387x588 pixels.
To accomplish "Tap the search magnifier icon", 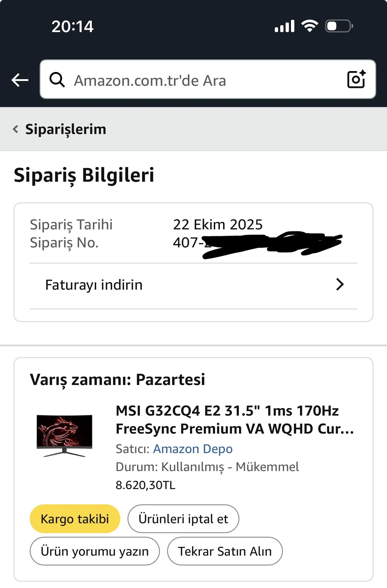I will click(57, 80).
